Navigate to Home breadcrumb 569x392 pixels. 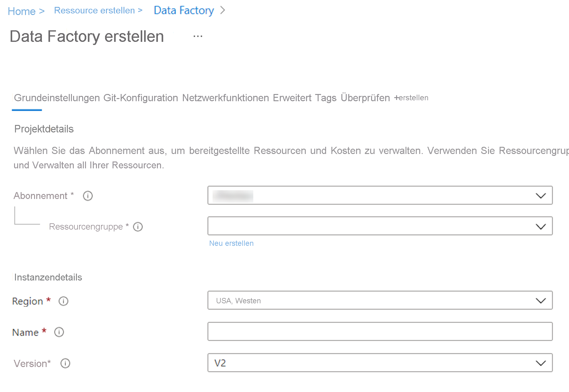[x=22, y=11]
